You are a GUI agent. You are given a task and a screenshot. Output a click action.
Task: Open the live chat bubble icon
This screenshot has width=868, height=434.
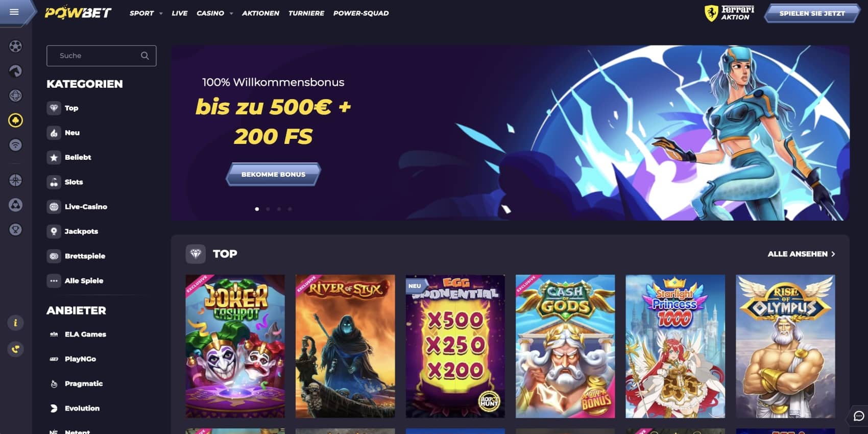[859, 416]
